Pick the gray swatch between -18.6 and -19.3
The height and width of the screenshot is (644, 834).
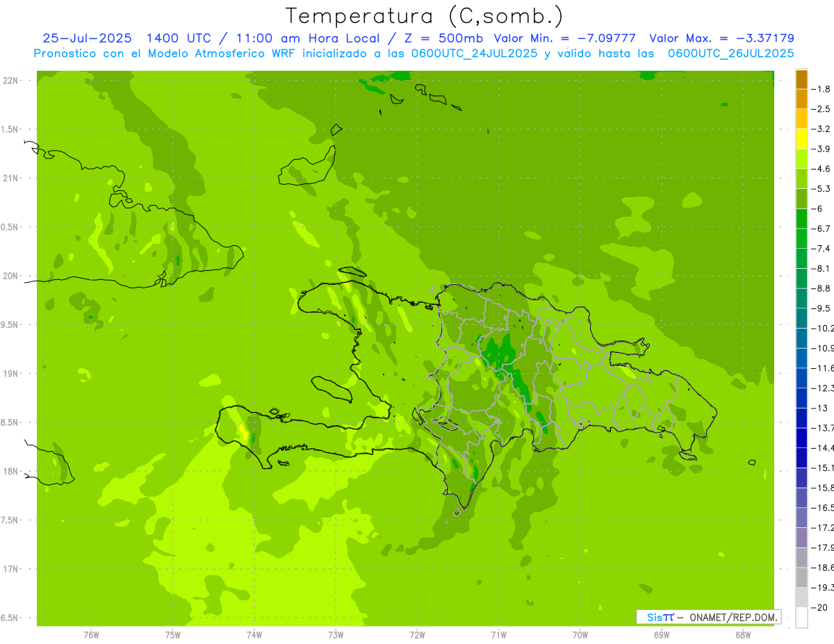801,577
